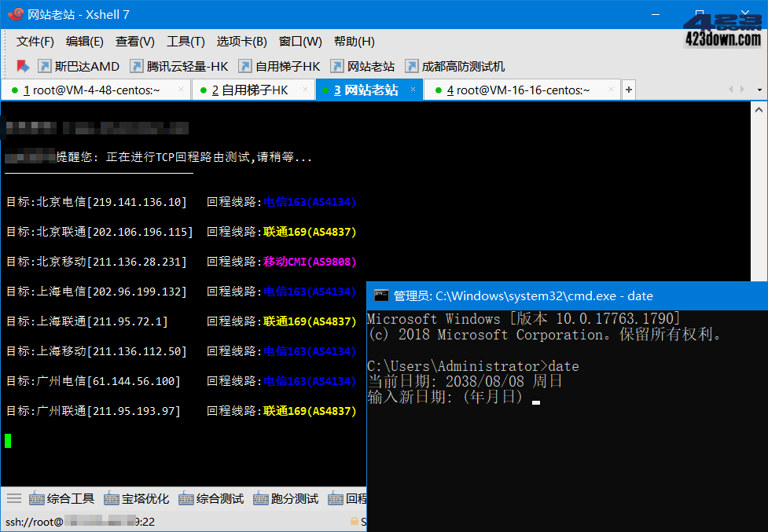Click the lock icon in the status bar
Viewport: 768px width, 532px height.
tap(353, 521)
